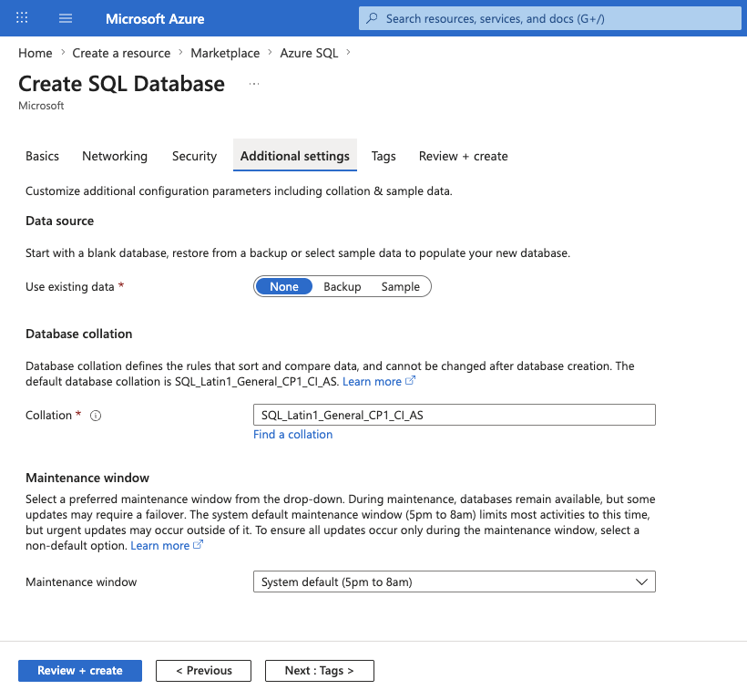This screenshot has width=747, height=700.
Task: Select Backup for Use existing data
Action: 342,286
